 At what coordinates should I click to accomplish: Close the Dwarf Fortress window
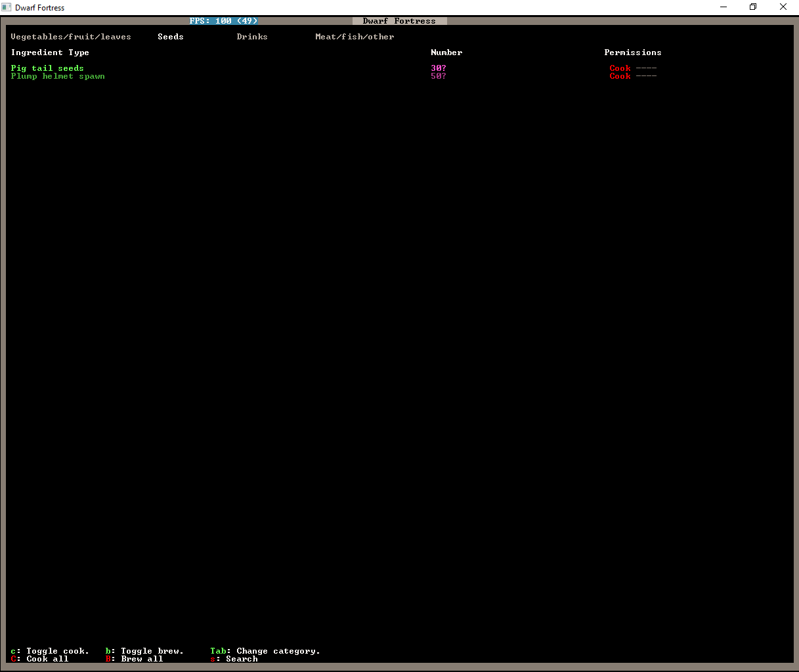783,7
